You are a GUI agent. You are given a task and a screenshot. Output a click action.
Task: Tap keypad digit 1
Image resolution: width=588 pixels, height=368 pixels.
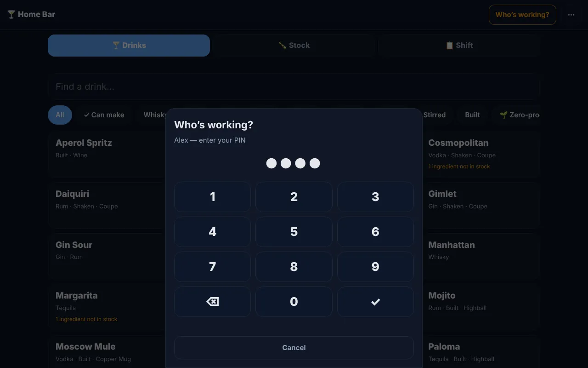(x=212, y=197)
